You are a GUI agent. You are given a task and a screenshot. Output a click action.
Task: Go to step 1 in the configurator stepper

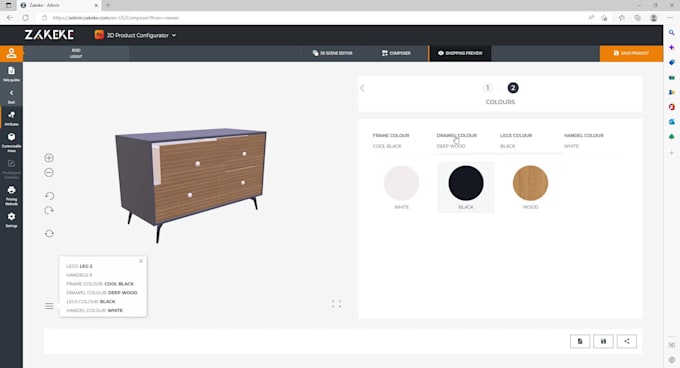coord(487,88)
